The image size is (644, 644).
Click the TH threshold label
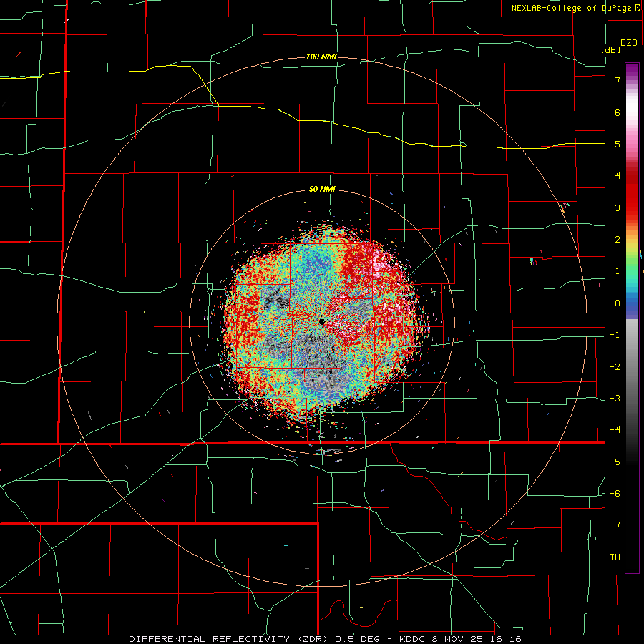(x=615, y=557)
